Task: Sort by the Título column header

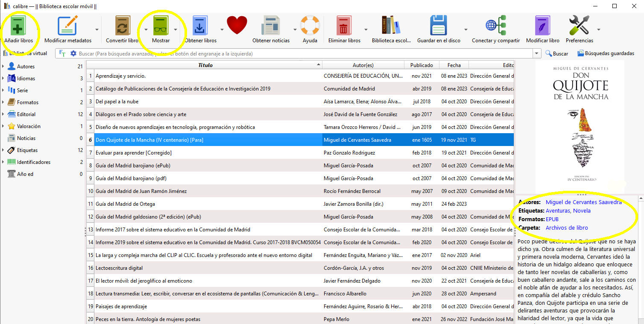Action: (x=205, y=65)
